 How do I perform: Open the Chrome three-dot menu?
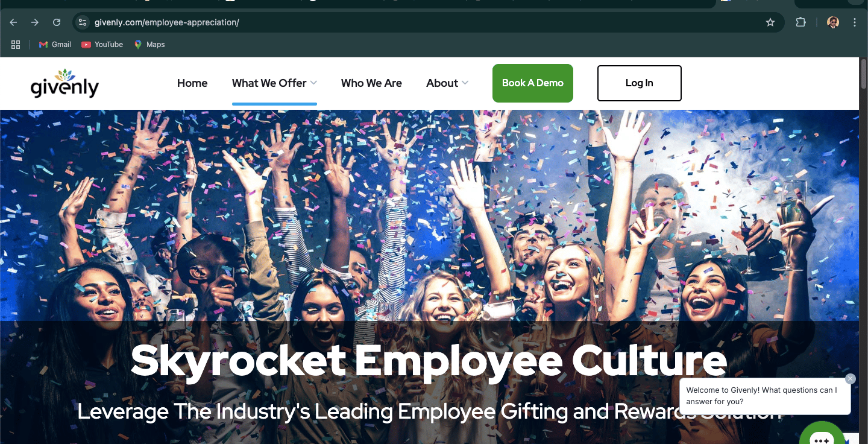855,22
